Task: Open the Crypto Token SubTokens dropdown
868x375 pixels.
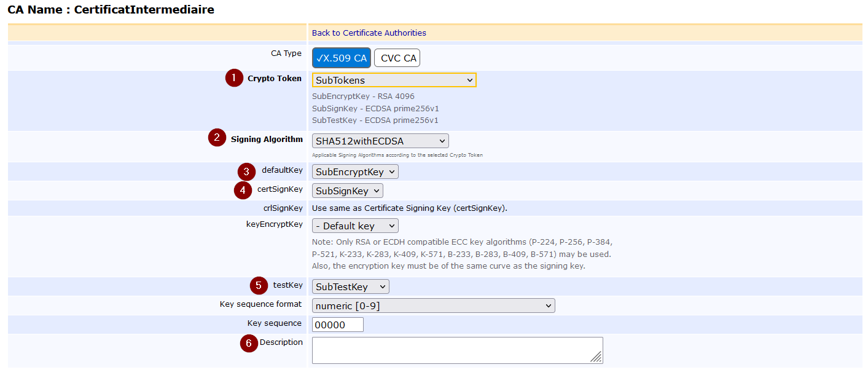Action: [x=394, y=81]
